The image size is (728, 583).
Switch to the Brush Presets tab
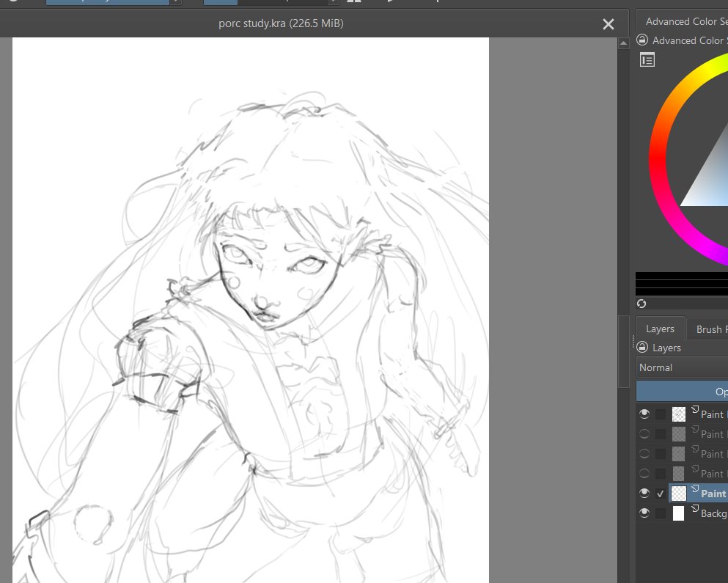pyautogui.click(x=707, y=329)
